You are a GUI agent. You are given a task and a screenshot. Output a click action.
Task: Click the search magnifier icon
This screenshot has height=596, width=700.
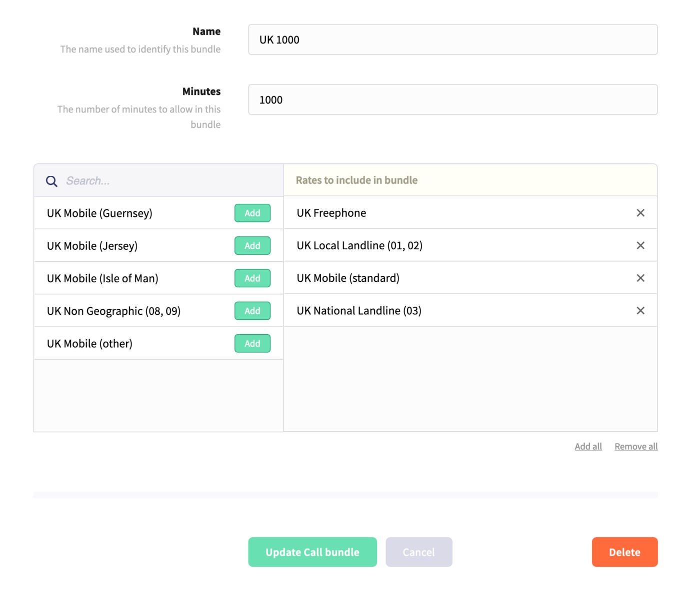pos(51,181)
